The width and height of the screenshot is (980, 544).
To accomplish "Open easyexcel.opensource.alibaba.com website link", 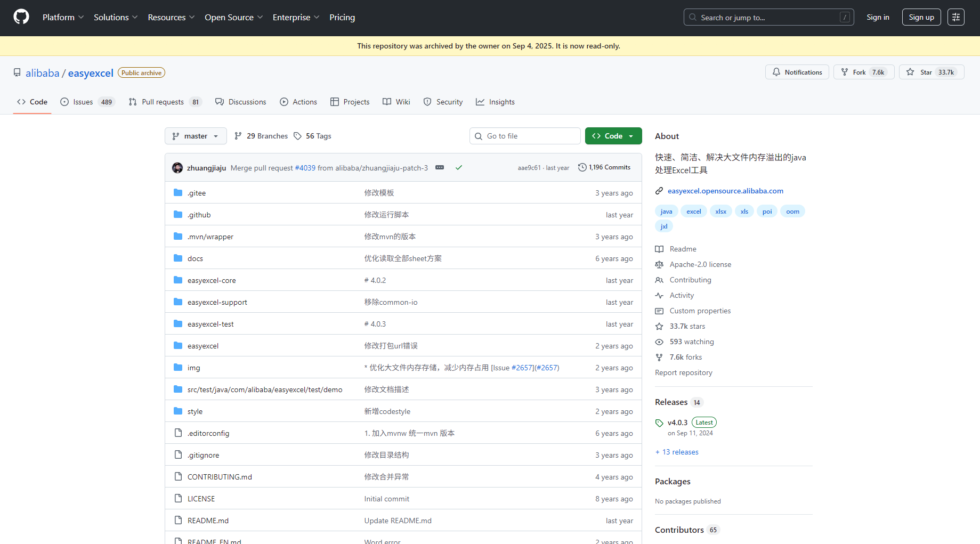I will [x=725, y=191].
